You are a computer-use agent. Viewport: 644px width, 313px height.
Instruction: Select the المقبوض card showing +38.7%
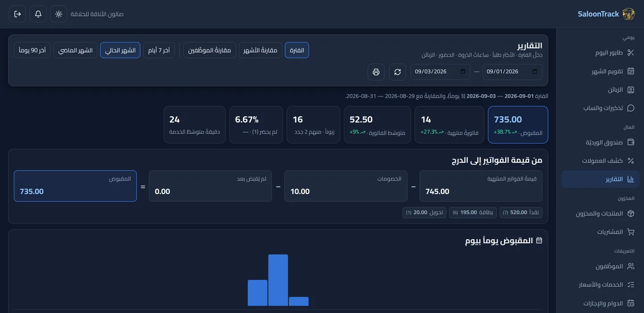coord(518,125)
